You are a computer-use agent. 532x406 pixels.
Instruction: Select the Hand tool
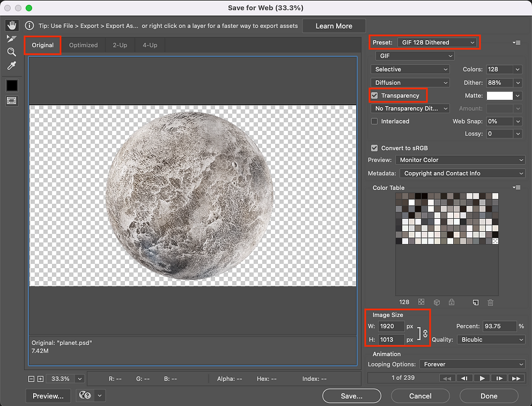(x=12, y=24)
